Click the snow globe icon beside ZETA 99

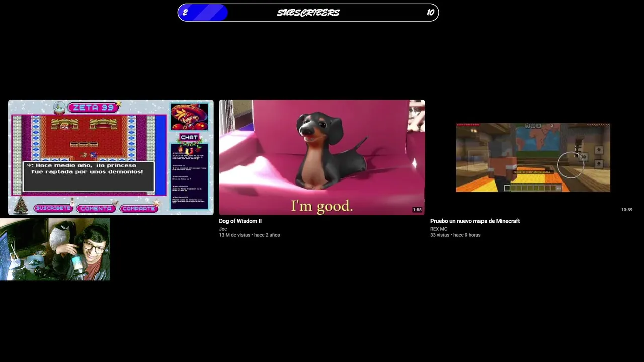[x=59, y=107]
